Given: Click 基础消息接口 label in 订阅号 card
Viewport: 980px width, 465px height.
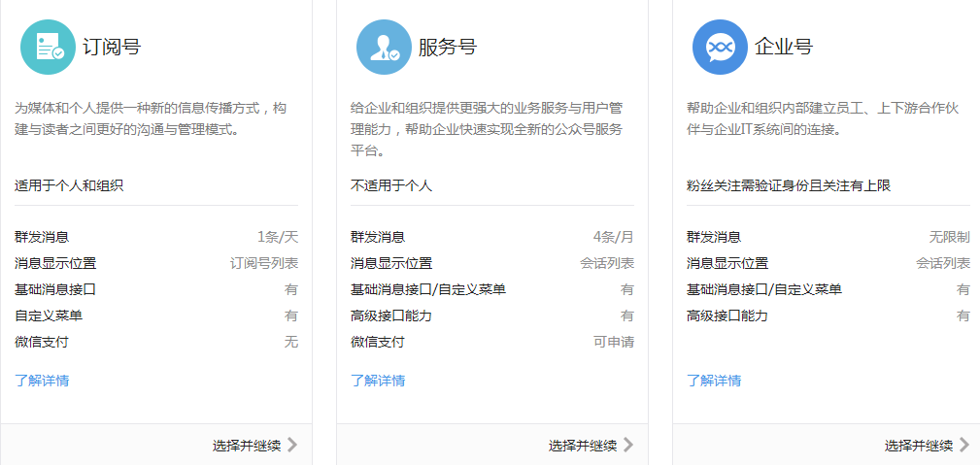Looking at the screenshot, I should [55, 289].
